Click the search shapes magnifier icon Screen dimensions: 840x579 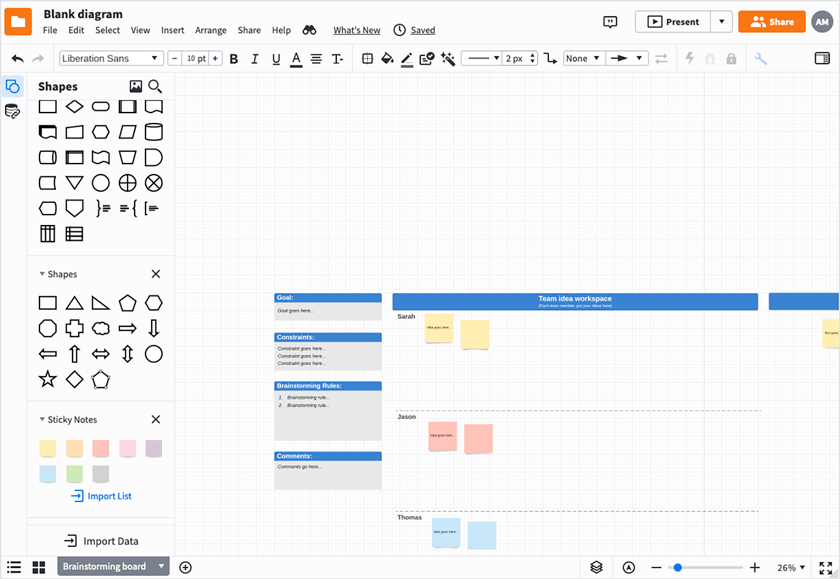[x=155, y=86]
